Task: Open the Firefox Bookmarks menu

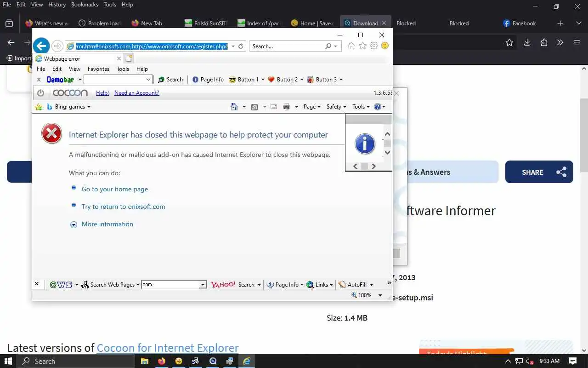Action: (85, 5)
